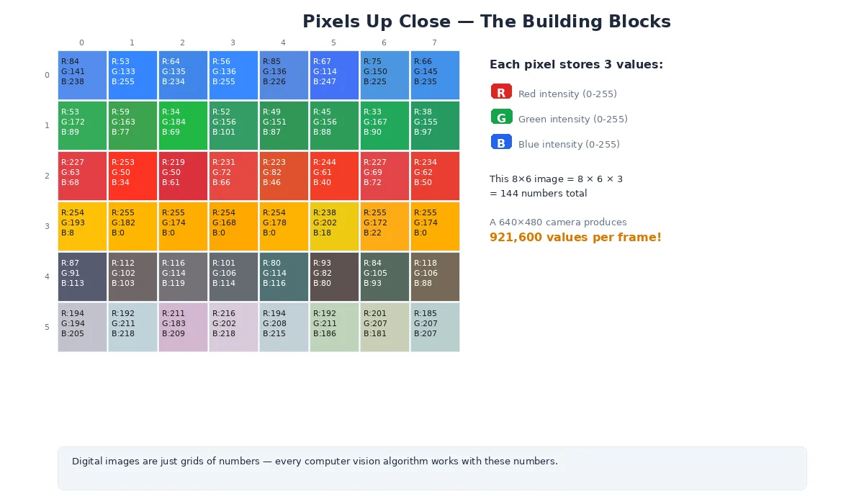Select the blue pixel with B:238
Image resolution: width=864 pixels, height=504 pixels.
tap(83, 75)
